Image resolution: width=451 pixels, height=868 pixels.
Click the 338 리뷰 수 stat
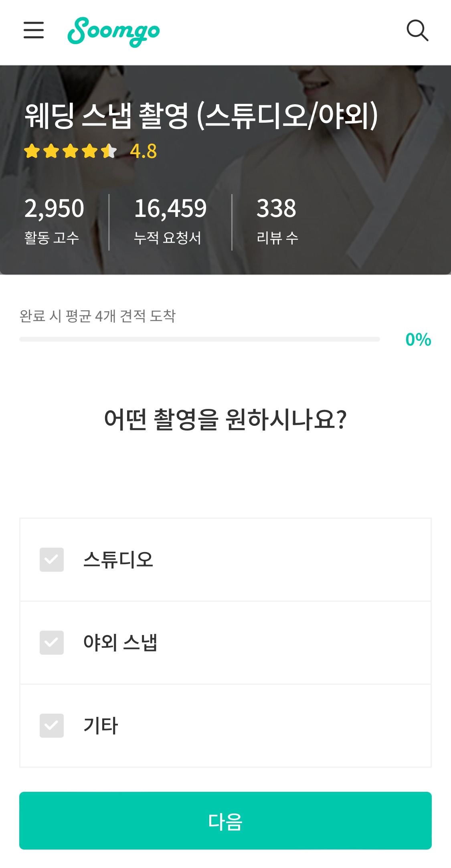coord(277,221)
